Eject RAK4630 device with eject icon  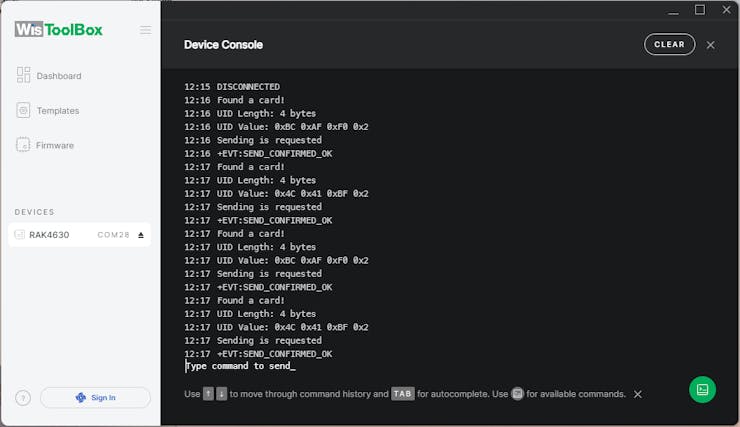[141, 235]
